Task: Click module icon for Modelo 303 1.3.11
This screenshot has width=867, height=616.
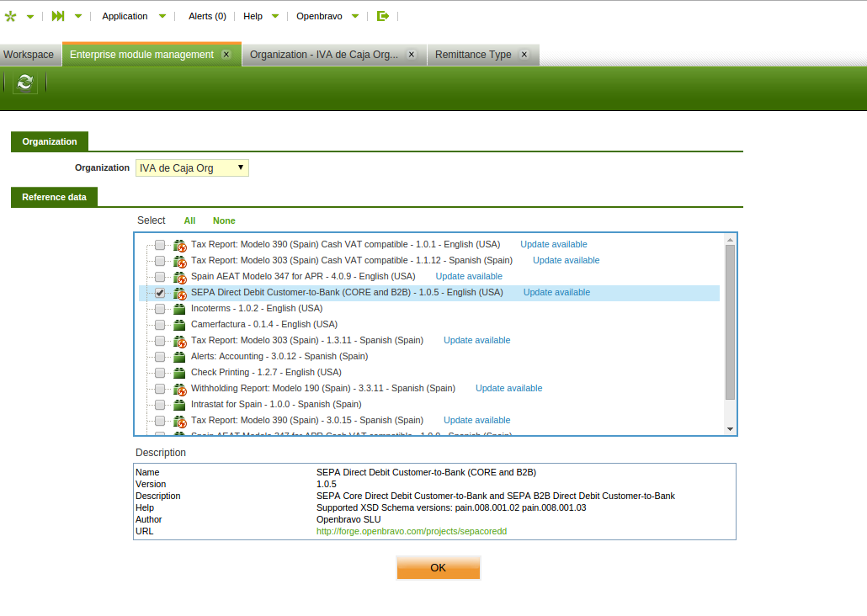Action: [x=179, y=341]
